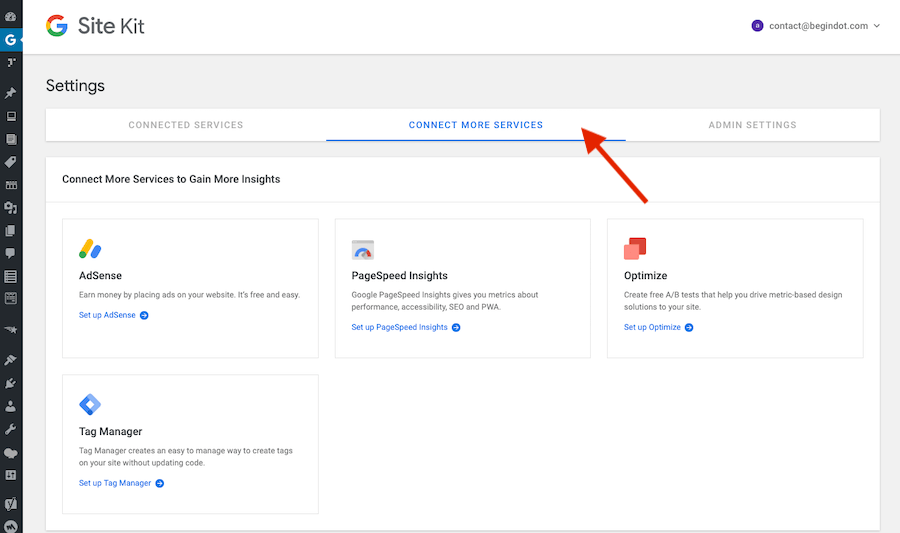Click the Site Kit title text
This screenshot has width=900, height=533.
[x=111, y=26]
